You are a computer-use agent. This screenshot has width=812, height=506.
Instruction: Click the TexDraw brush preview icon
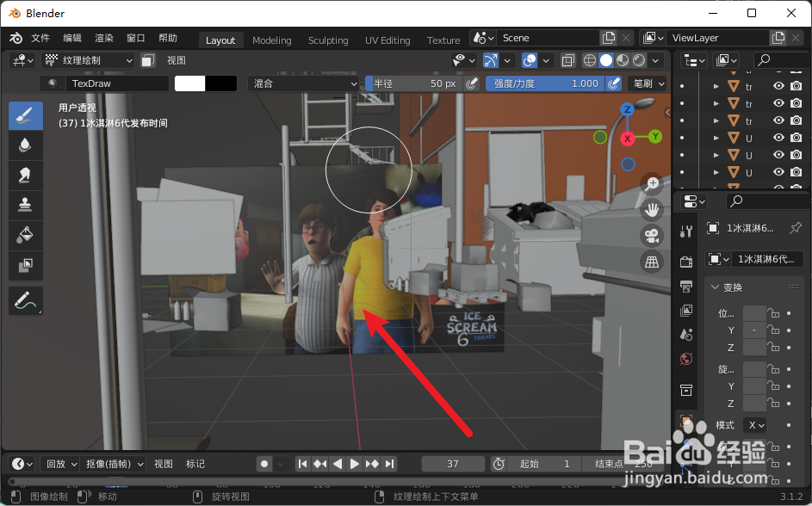(53, 83)
